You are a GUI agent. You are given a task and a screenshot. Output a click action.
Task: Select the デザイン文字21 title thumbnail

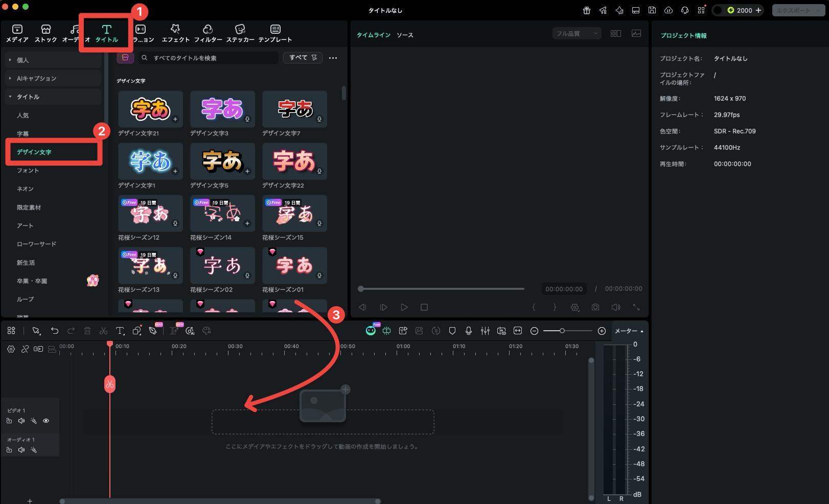(150, 109)
